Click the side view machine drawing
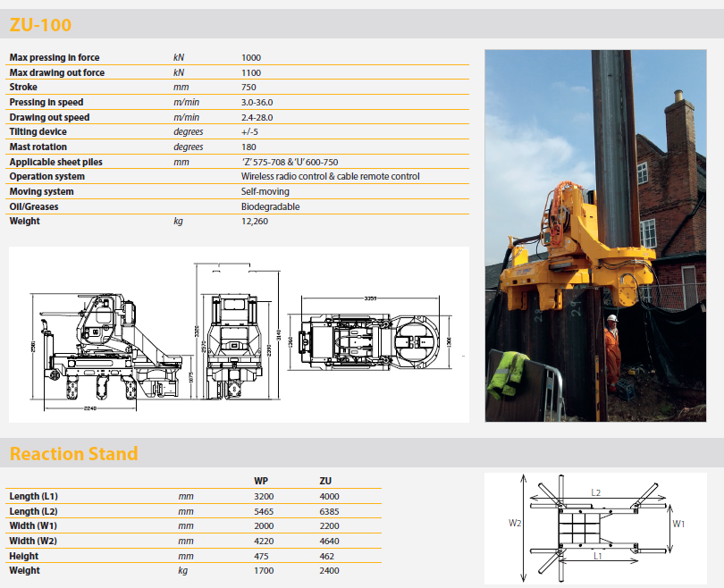 (111, 351)
